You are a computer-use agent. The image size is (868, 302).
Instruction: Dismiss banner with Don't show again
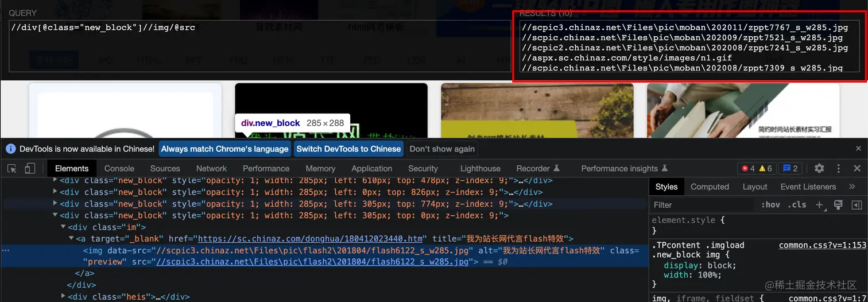[x=442, y=149]
